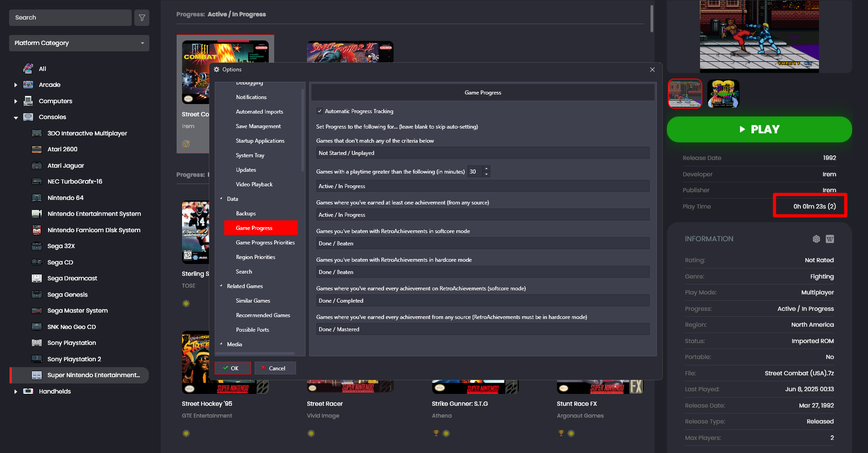Click the playtime minutes input showing 30
Image resolution: width=868 pixels, height=453 pixels.
coord(475,171)
